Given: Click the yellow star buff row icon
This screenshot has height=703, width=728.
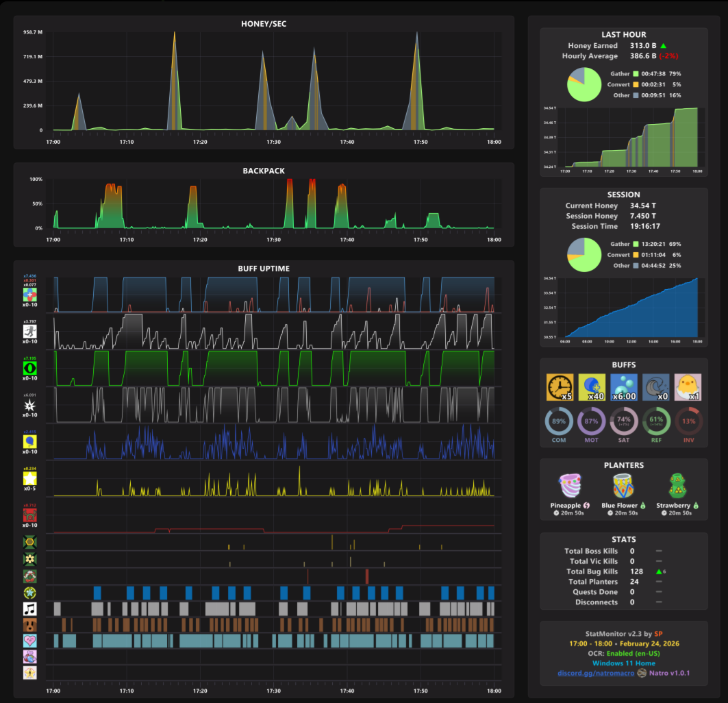Looking at the screenshot, I should coord(29,478).
